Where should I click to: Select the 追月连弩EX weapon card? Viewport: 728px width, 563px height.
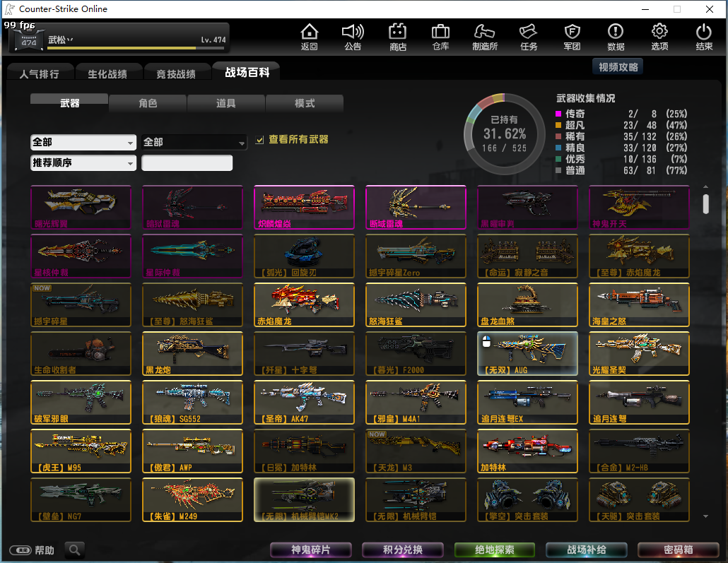click(527, 403)
